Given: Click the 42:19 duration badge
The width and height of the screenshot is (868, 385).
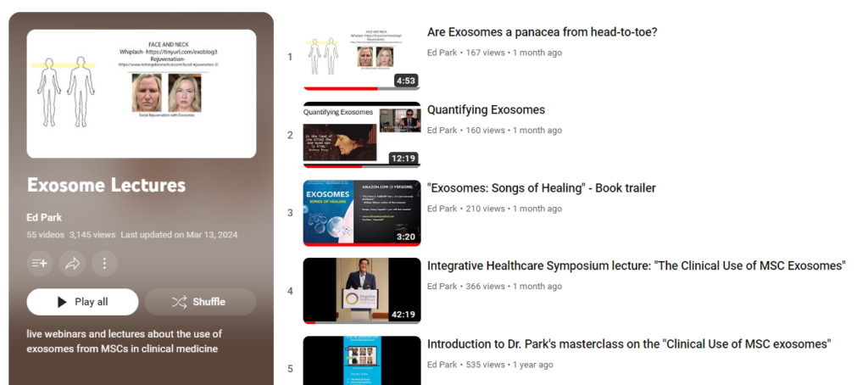Looking at the screenshot, I should tap(403, 315).
